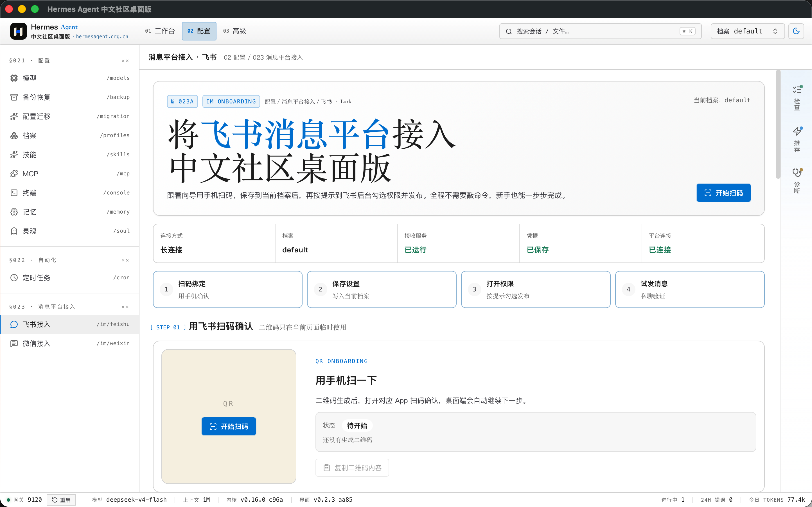Toggle dark mode with the moon icon
The image size is (812, 507).
pyautogui.click(x=796, y=31)
